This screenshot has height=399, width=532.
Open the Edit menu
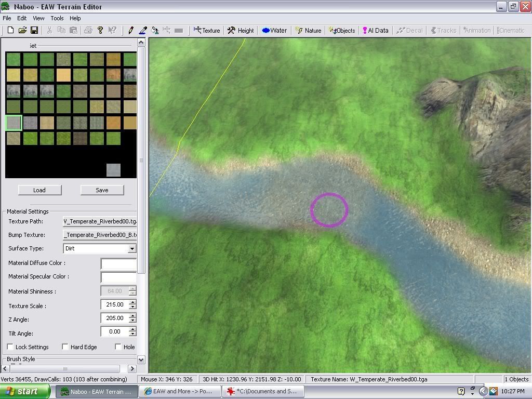(x=22, y=18)
